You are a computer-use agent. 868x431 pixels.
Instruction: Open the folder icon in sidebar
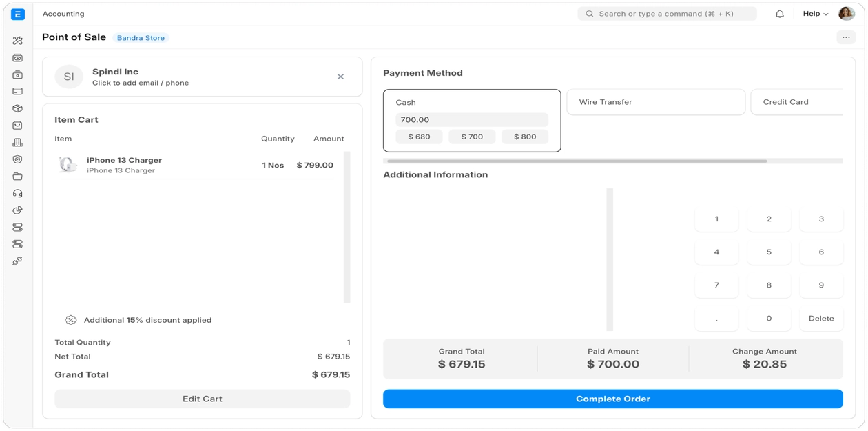click(18, 177)
